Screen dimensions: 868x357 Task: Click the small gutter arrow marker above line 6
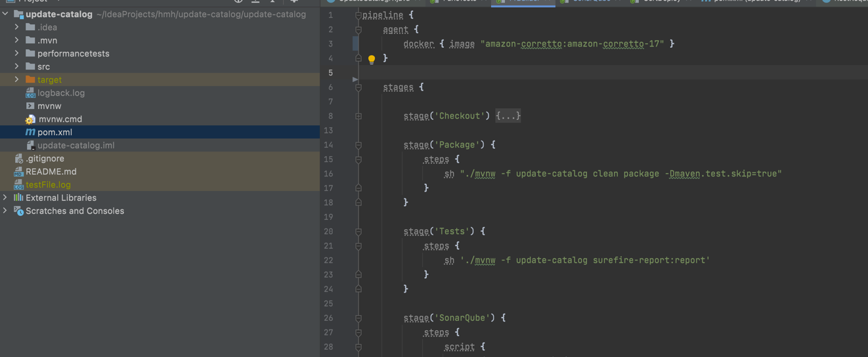tap(355, 79)
